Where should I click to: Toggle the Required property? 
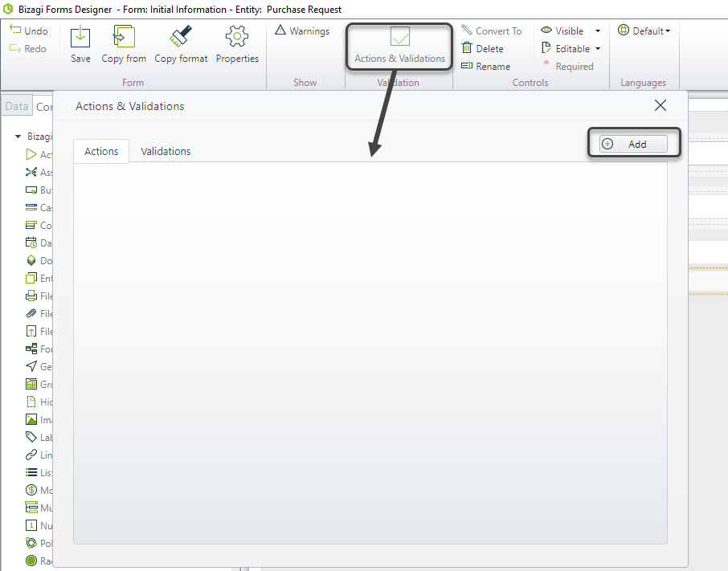pyautogui.click(x=568, y=67)
